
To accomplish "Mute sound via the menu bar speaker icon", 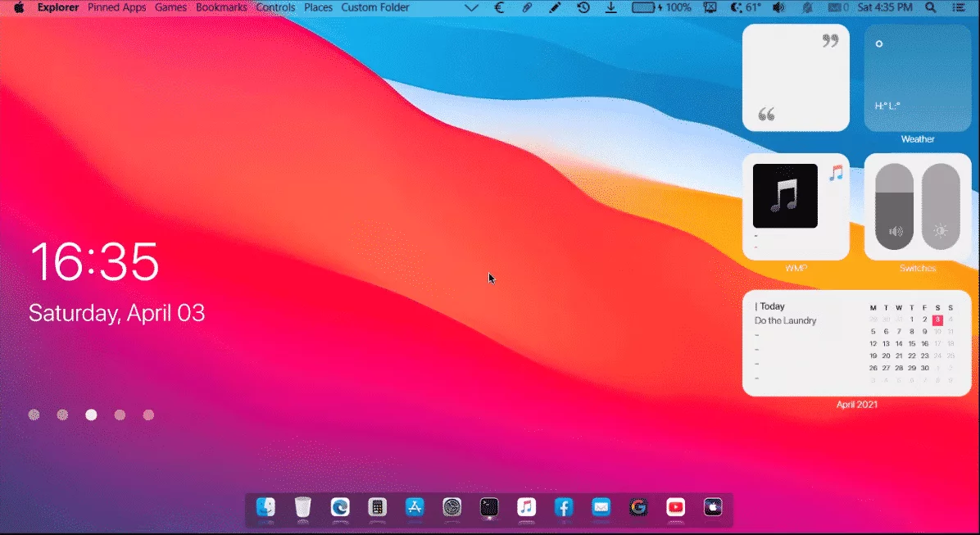I will tap(778, 7).
